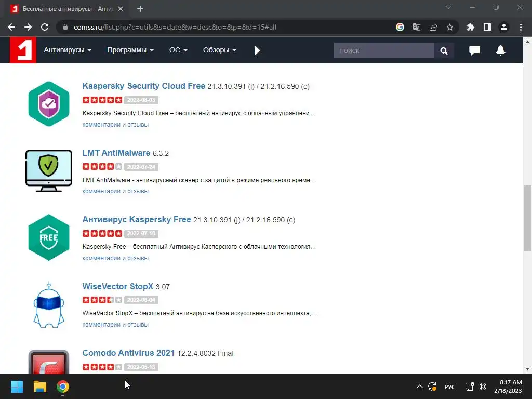Click the scrollbar up arrow
This screenshot has width=532, height=399.
(x=527, y=42)
